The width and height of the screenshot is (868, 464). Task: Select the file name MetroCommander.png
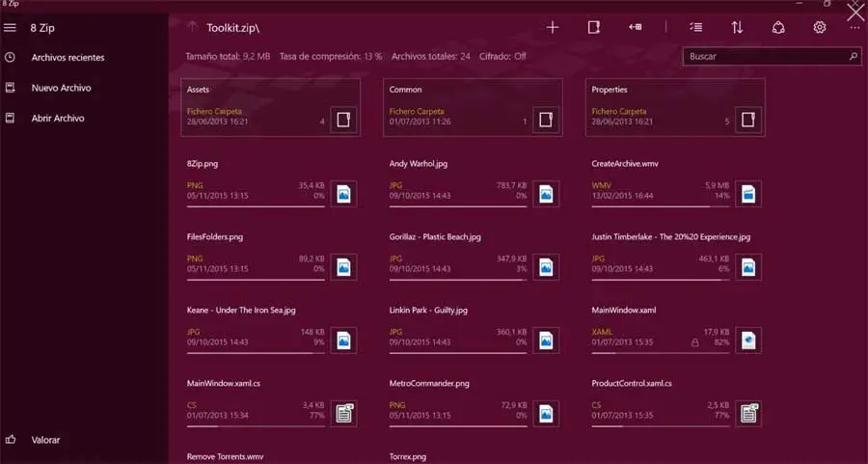[x=429, y=383]
